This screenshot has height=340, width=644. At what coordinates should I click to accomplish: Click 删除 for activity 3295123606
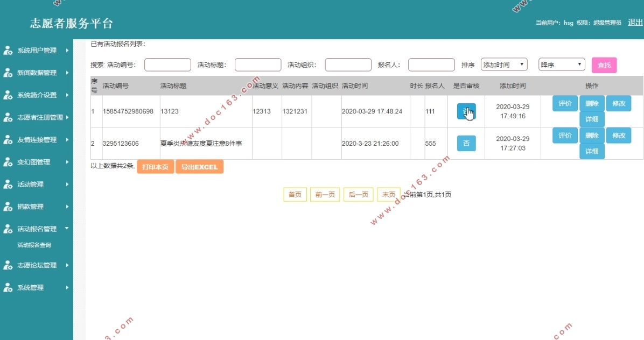click(592, 136)
